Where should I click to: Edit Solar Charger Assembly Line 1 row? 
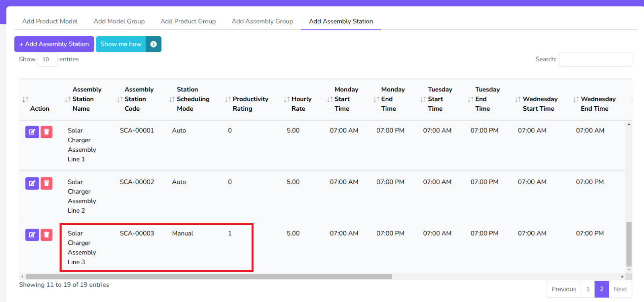point(32,132)
